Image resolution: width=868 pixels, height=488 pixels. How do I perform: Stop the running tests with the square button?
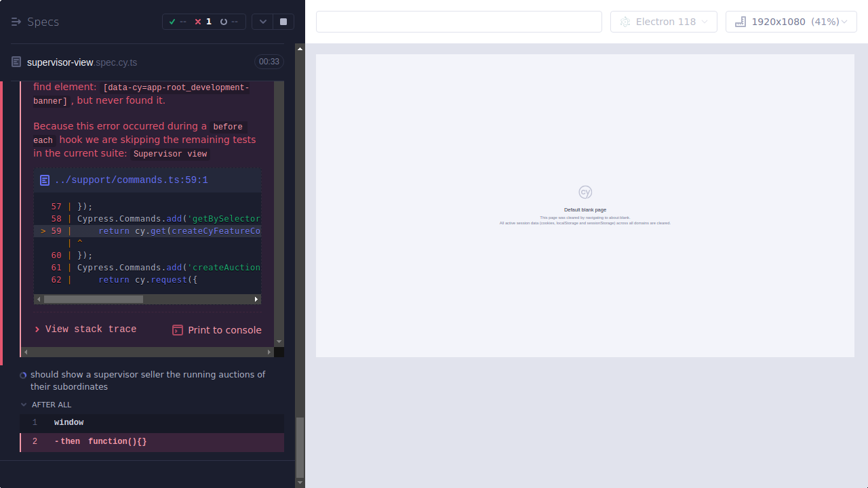click(x=283, y=21)
